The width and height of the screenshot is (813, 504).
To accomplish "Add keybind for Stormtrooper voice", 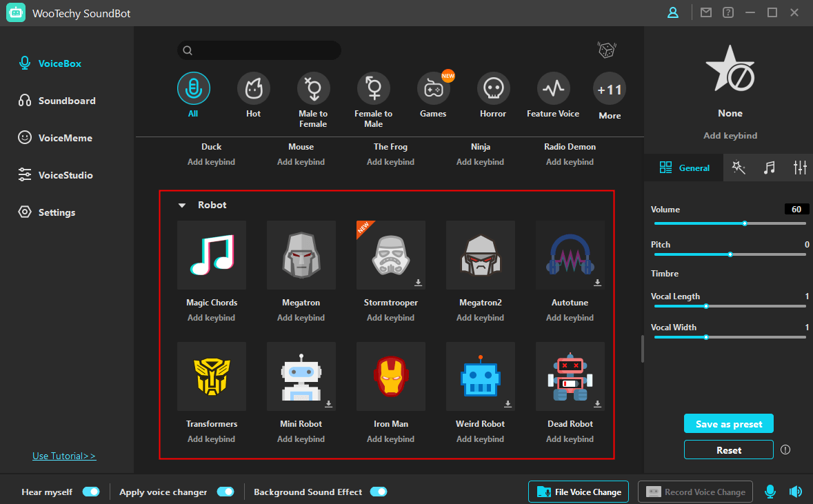I will click(391, 317).
